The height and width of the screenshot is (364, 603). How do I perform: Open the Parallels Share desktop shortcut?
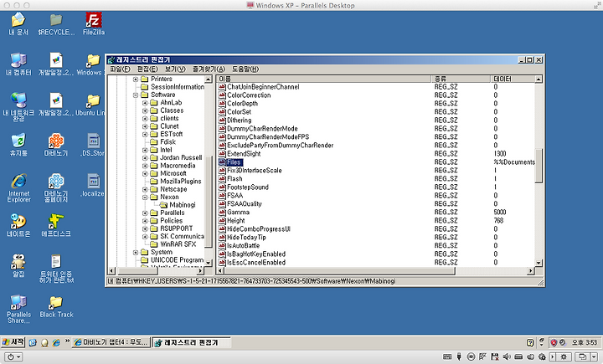click(x=18, y=309)
